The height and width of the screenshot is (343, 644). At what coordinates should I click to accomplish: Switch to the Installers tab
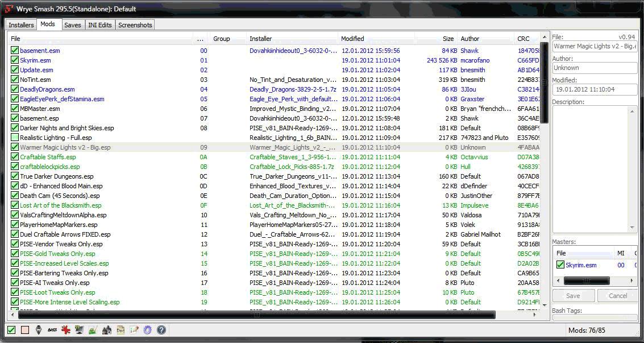click(21, 25)
